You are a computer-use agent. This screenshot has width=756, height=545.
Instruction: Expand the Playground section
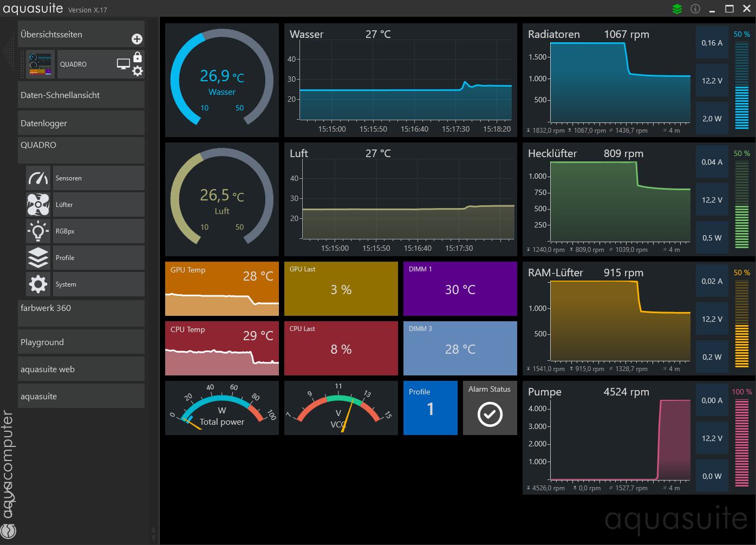pos(81,342)
